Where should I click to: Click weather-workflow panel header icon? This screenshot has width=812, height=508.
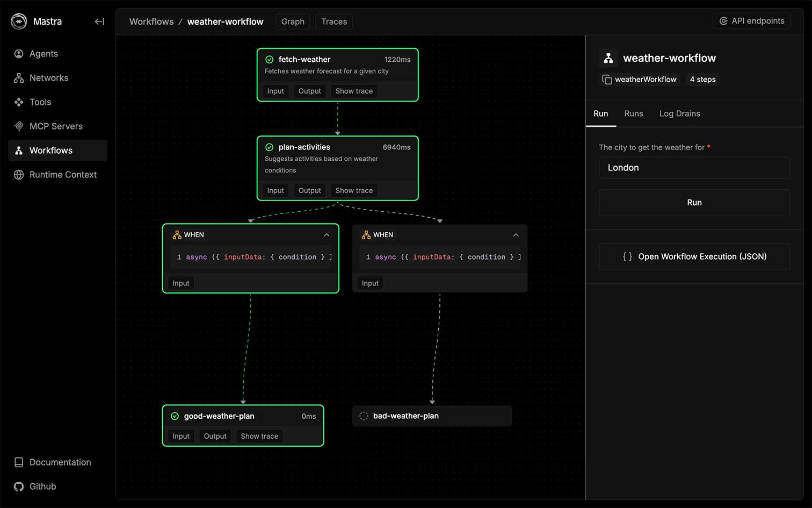(x=608, y=58)
